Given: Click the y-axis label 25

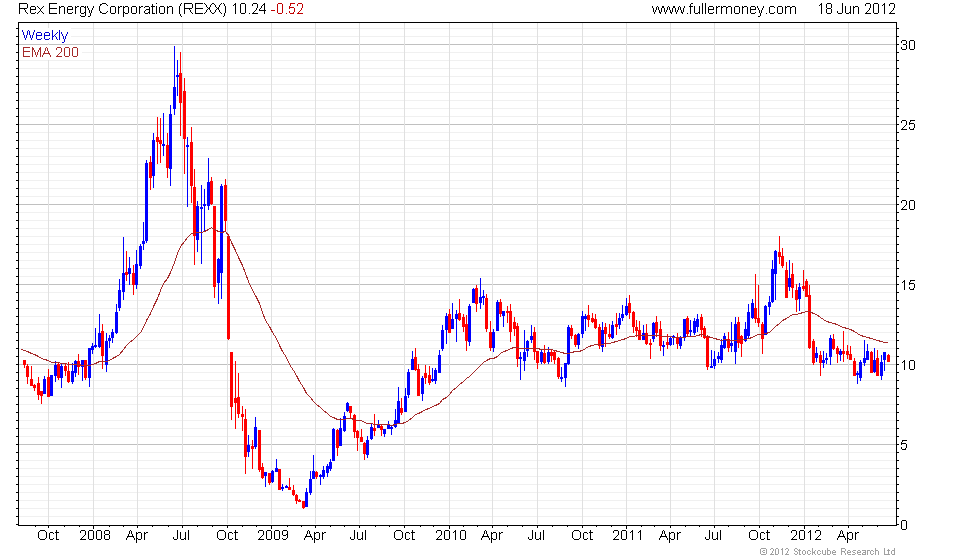Looking at the screenshot, I should 908,125.
